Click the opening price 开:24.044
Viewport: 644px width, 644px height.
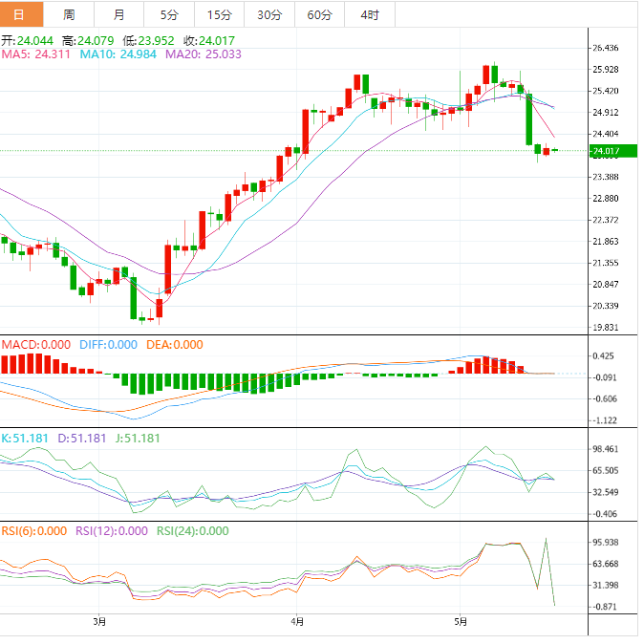coord(27,41)
